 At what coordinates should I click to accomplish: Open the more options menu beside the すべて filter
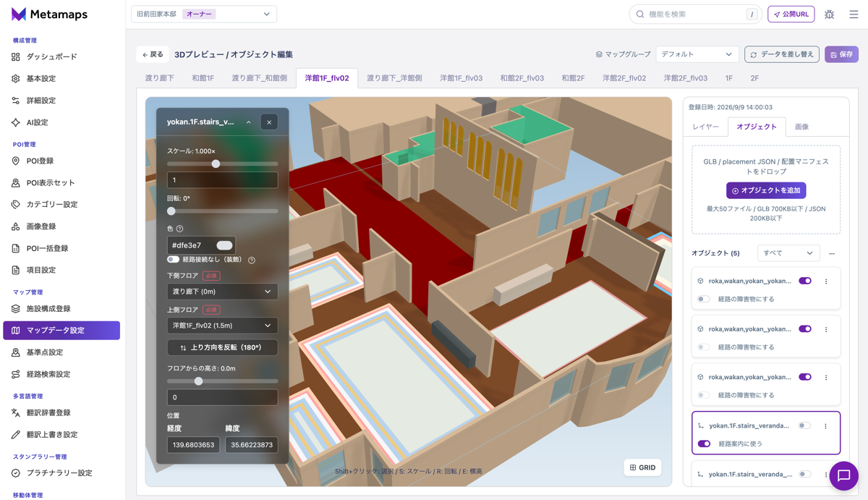pyautogui.click(x=832, y=253)
